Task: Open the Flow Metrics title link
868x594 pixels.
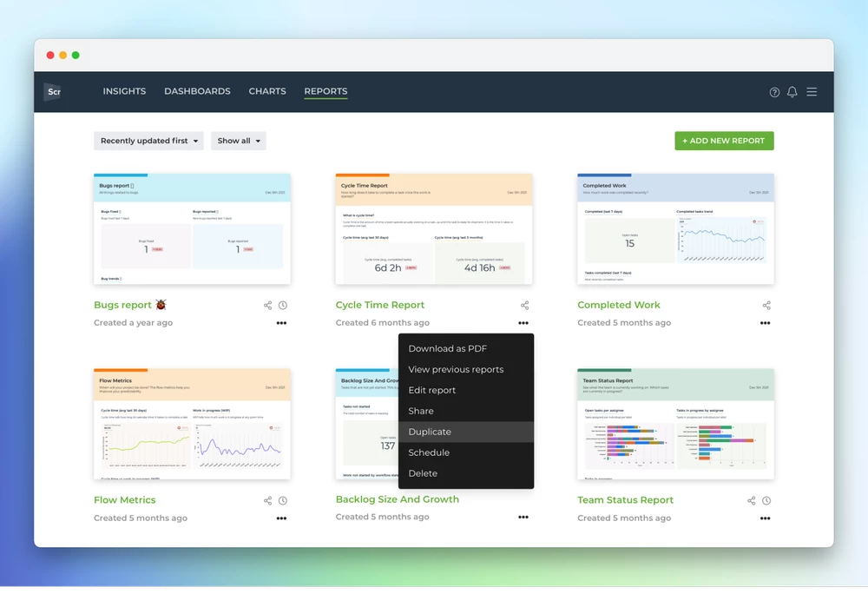Action: [124, 500]
